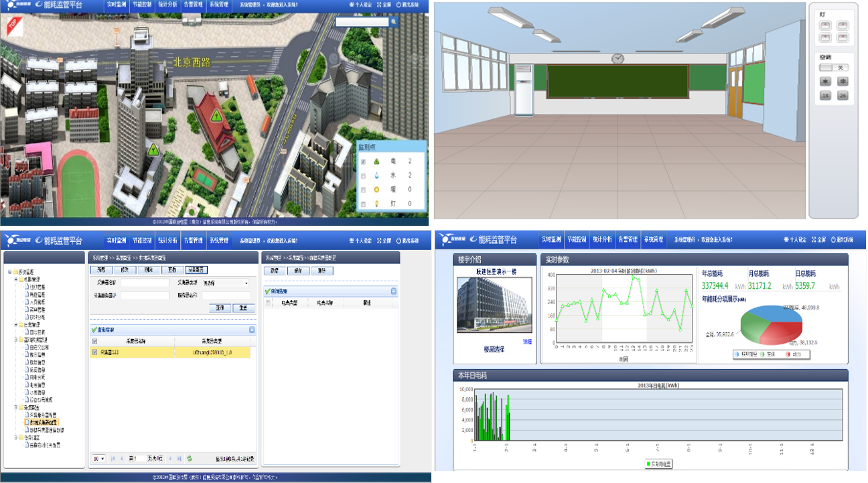Toggle the 空调 on/off switch
This screenshot has width=868, height=483.
tap(833, 68)
